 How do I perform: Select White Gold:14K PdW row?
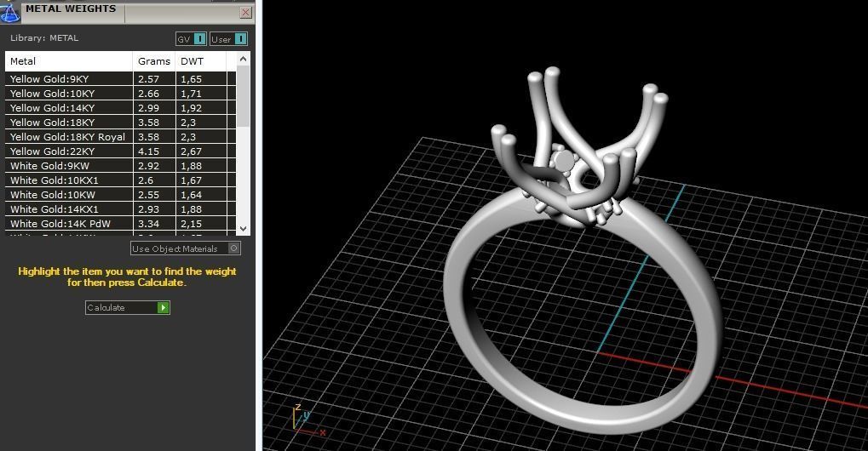(121, 223)
